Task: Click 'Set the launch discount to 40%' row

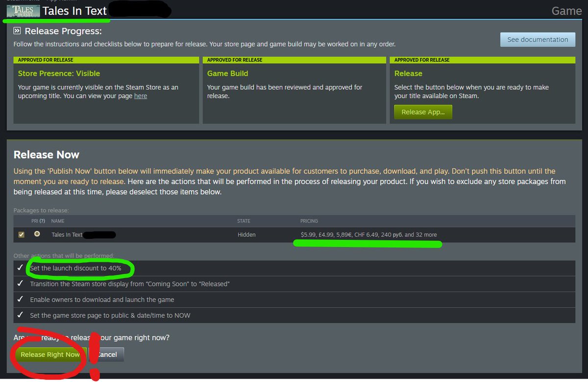Action: click(x=294, y=268)
